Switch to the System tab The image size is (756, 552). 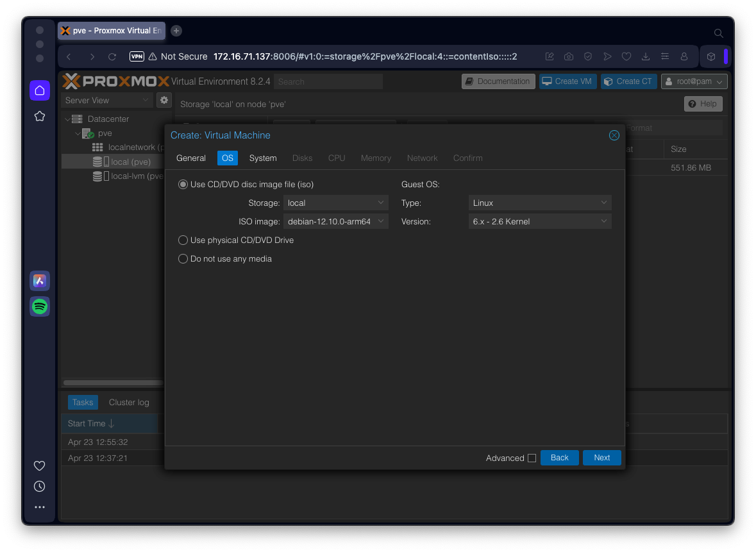click(263, 158)
